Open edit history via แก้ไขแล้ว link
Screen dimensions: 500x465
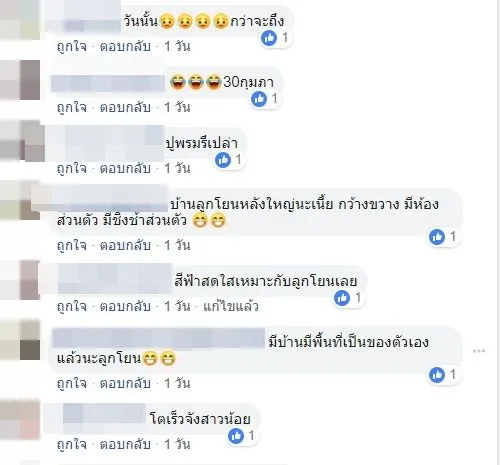coord(231,306)
